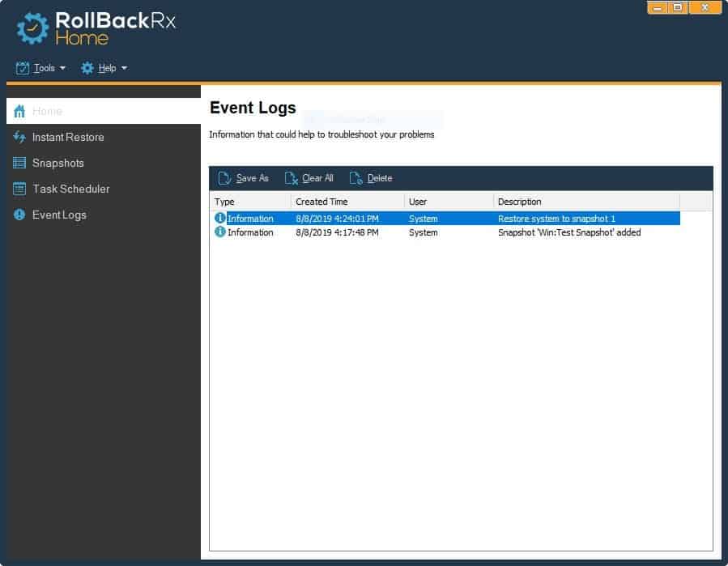Expand the Help dropdown arrow
This screenshot has height=566, width=728.
(124, 68)
